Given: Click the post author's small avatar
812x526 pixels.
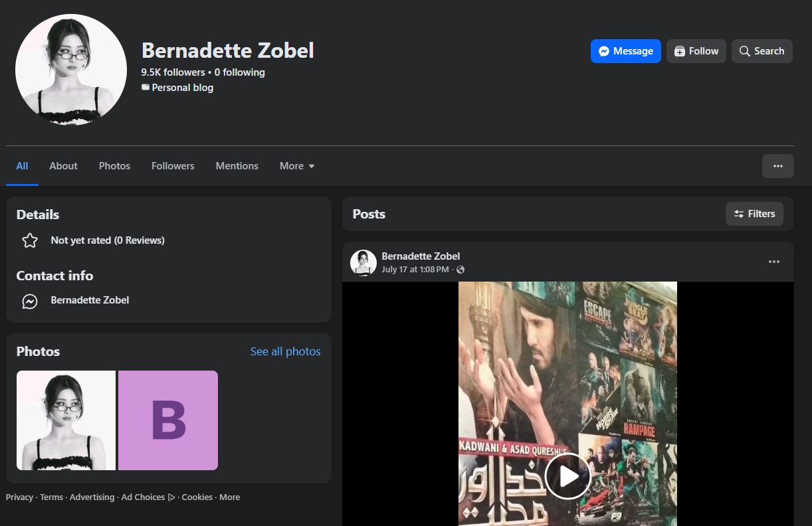Looking at the screenshot, I should pyautogui.click(x=363, y=262).
